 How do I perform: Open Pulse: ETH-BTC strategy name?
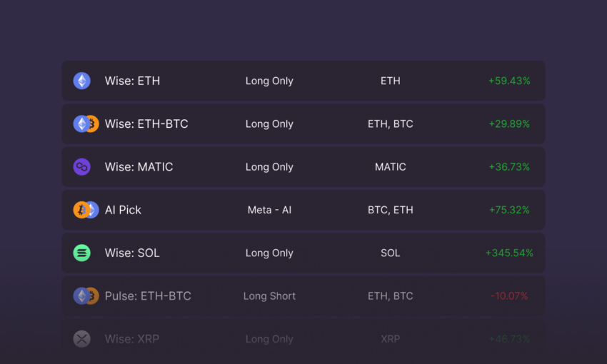[x=148, y=296]
